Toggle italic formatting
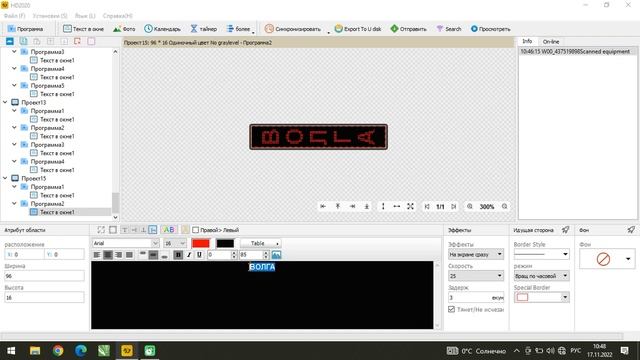This screenshot has width=640, height=360. [189, 255]
